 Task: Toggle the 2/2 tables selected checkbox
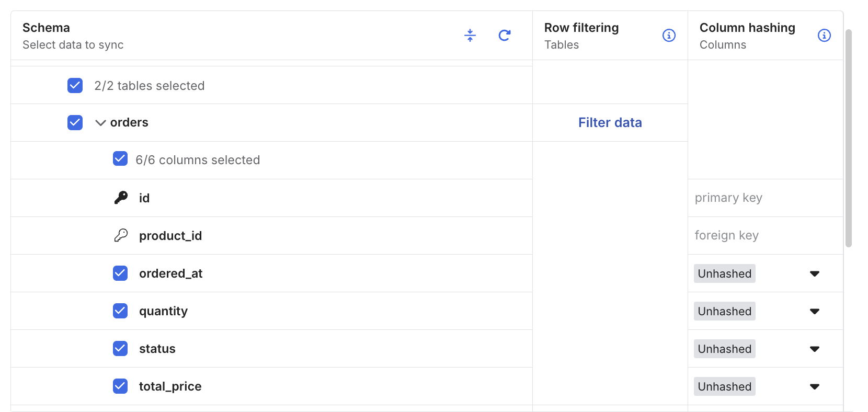click(x=75, y=85)
